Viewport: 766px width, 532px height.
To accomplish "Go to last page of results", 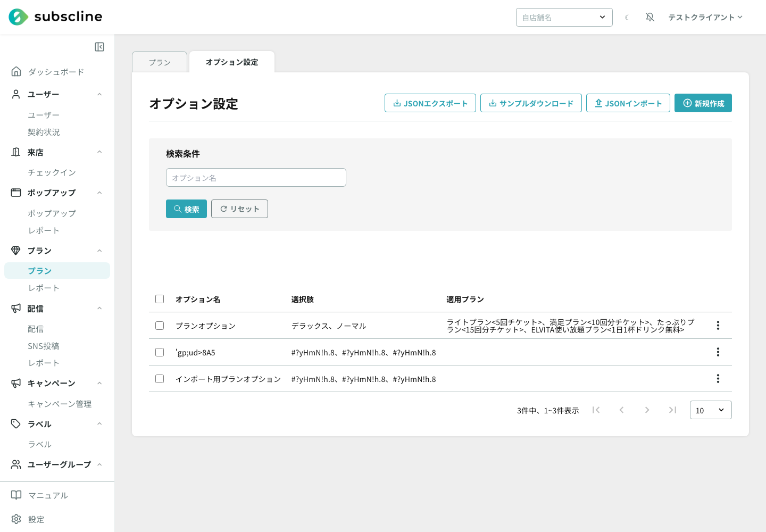I will [x=672, y=410].
